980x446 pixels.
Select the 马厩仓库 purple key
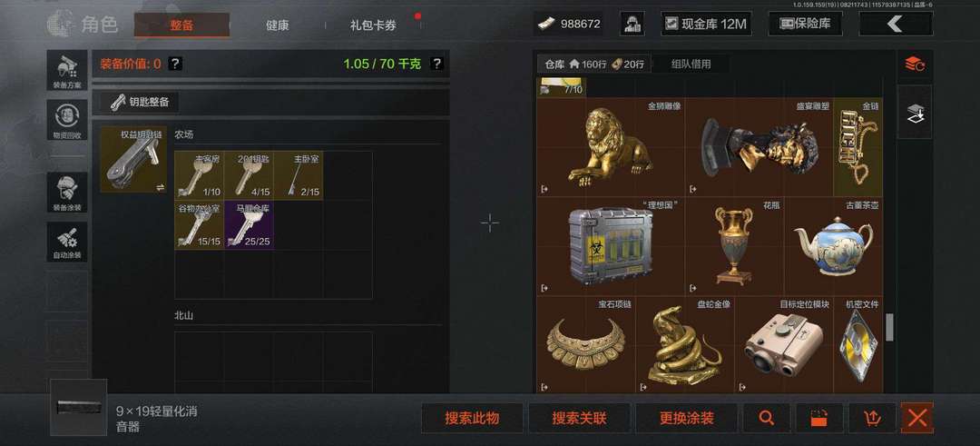click(249, 224)
